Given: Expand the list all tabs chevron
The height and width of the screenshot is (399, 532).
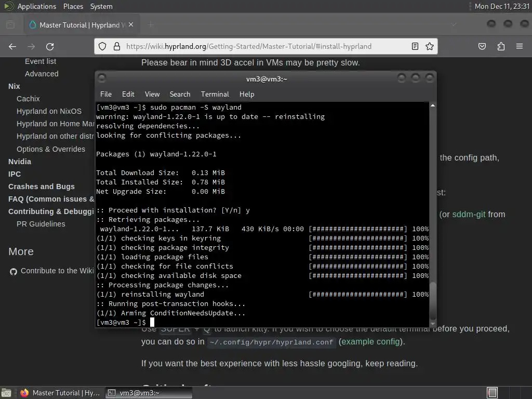Looking at the screenshot, I should point(454,25).
